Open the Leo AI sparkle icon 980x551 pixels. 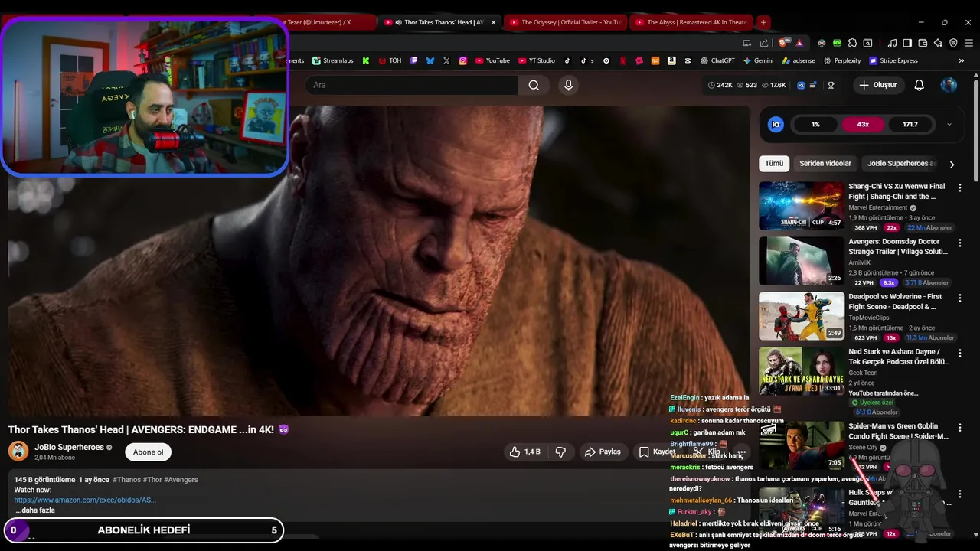pyautogui.click(x=938, y=43)
